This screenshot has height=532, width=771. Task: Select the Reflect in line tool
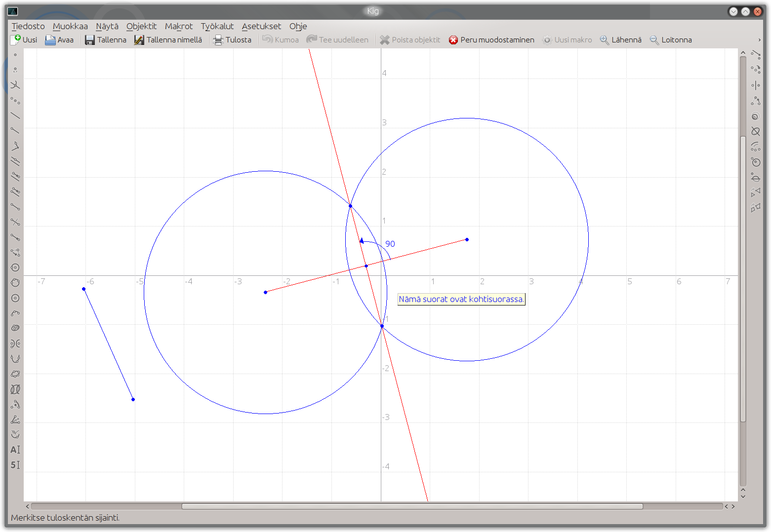756,85
